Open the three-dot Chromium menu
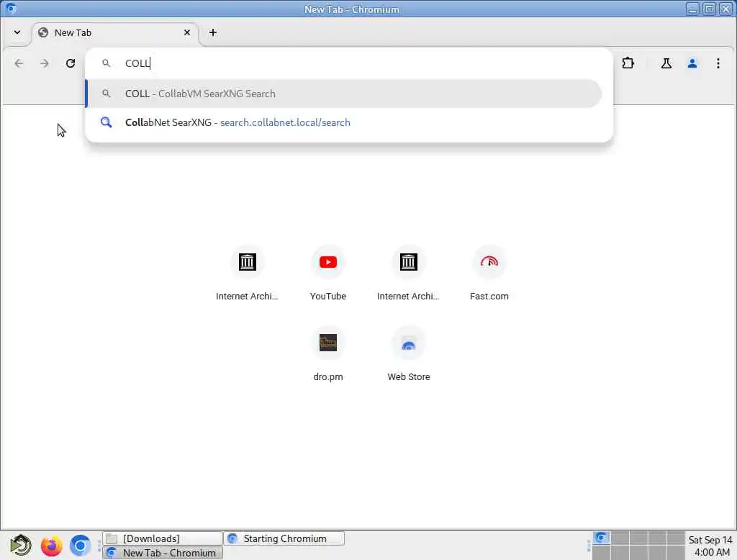 [718, 63]
